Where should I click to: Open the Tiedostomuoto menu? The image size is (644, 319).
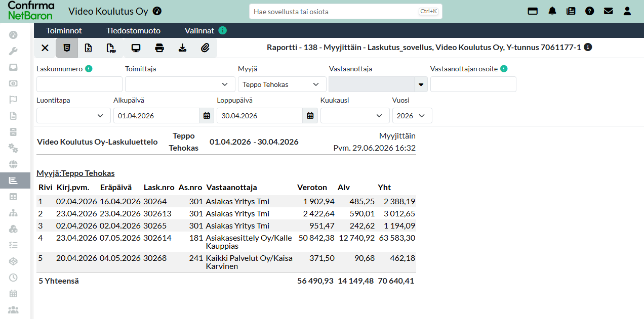(133, 30)
